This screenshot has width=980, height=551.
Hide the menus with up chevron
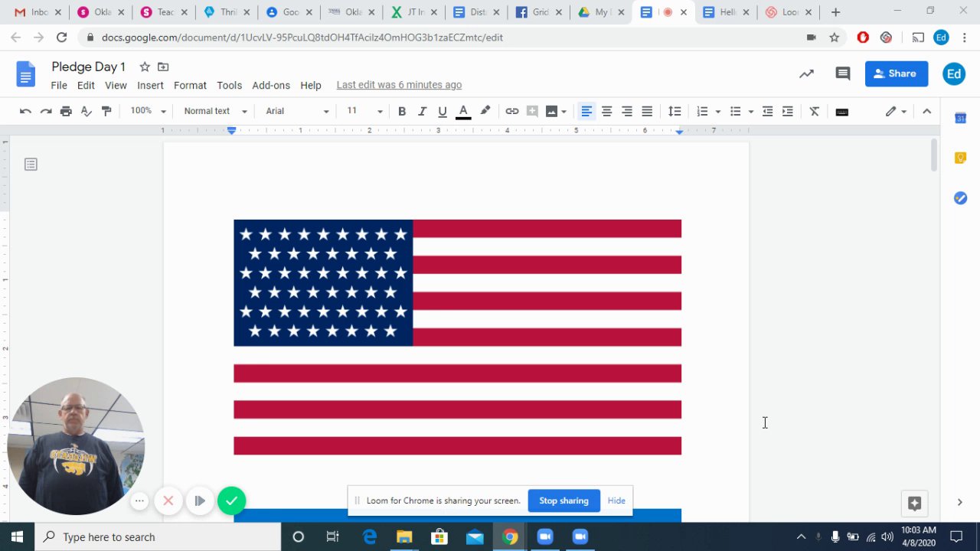pyautogui.click(x=926, y=111)
